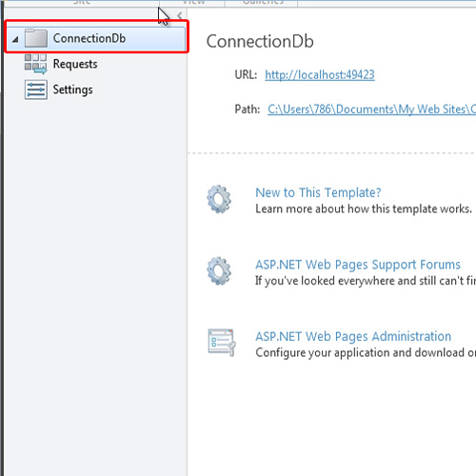The height and width of the screenshot is (476, 476).
Task: Collapse the navigation pane with the chevron
Action: pyautogui.click(x=180, y=15)
